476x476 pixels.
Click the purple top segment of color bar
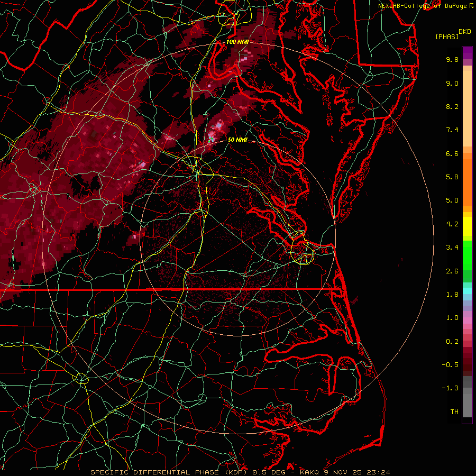[x=467, y=53]
